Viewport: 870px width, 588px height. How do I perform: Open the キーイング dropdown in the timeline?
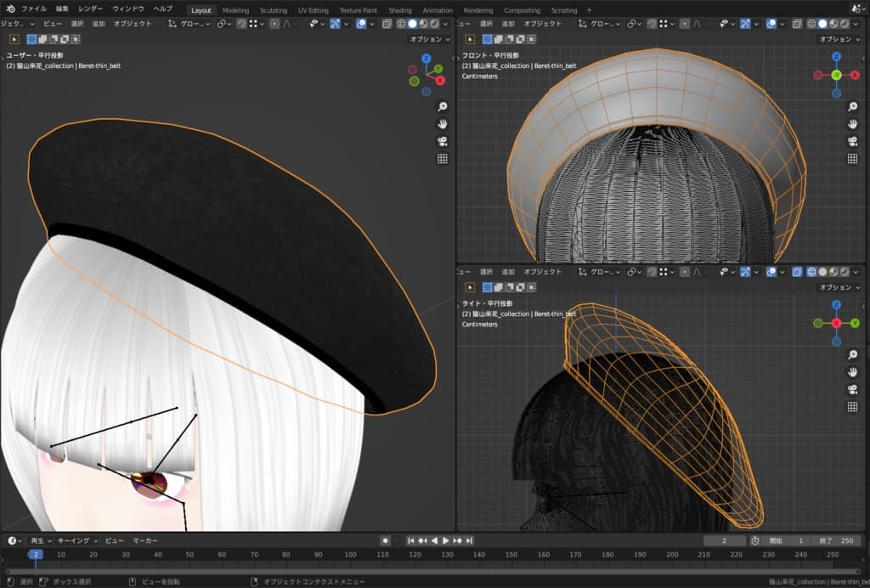coord(78,540)
